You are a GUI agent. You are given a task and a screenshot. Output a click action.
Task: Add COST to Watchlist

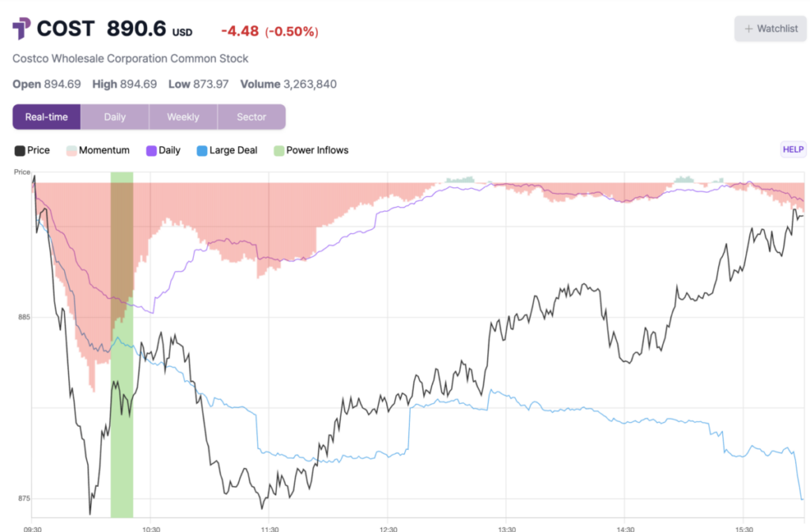point(770,28)
